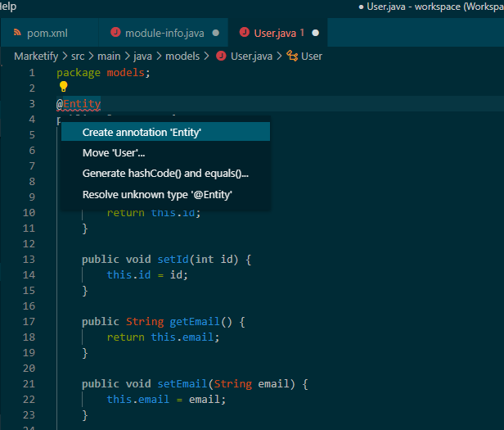
Task: Expand chevron after main in breadcrumb
Action: pos(128,57)
